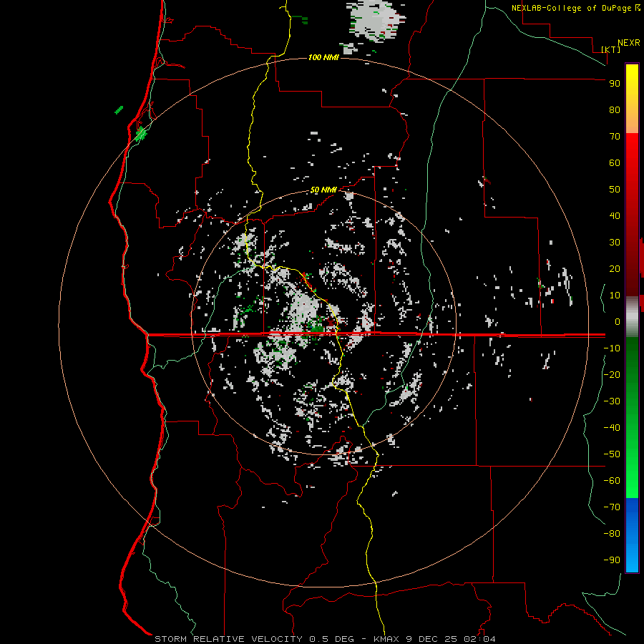Click the -80 value on velocity scale

point(612,534)
